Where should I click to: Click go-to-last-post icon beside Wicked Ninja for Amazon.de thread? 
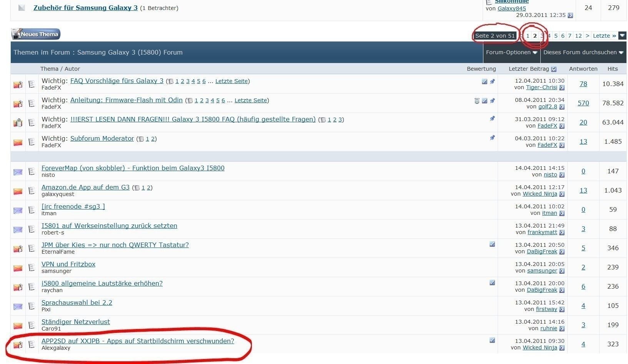click(x=562, y=194)
